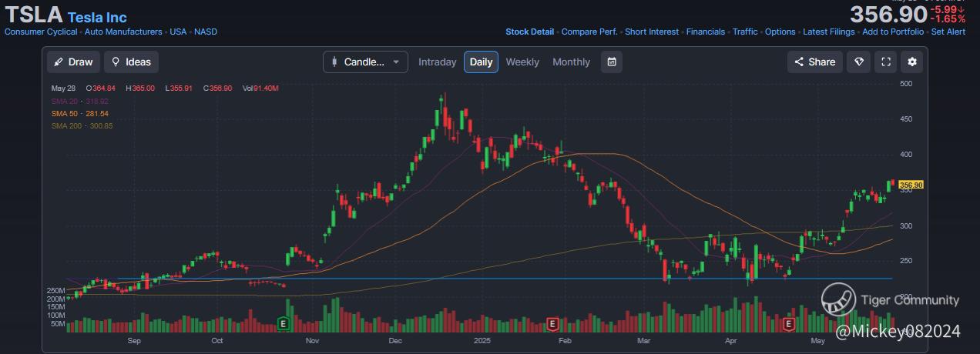This screenshot has height=354, width=980.
Task: Select the Daily timeframe
Action: [481, 62]
